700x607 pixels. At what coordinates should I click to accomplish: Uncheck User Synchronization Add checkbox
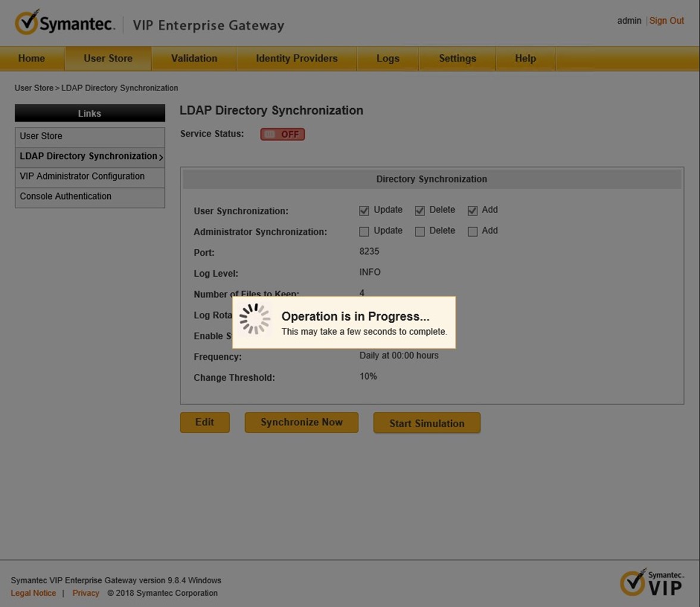coord(473,211)
